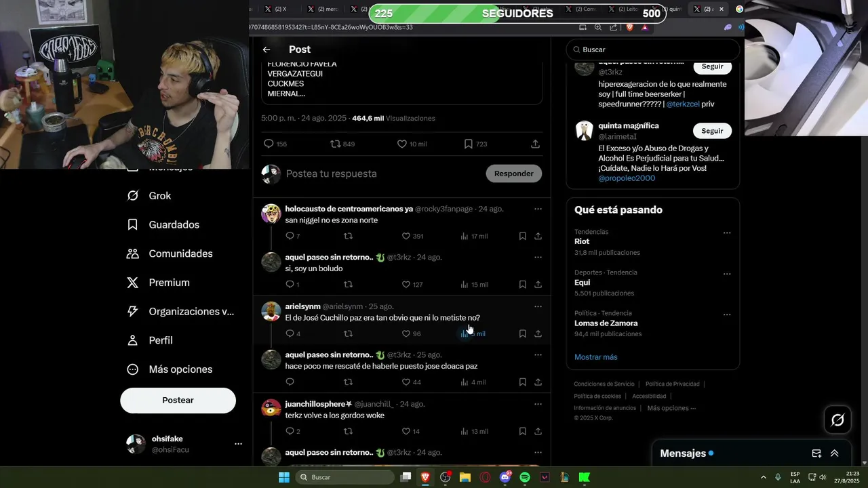View analytics showing 15 mil

coord(474,285)
